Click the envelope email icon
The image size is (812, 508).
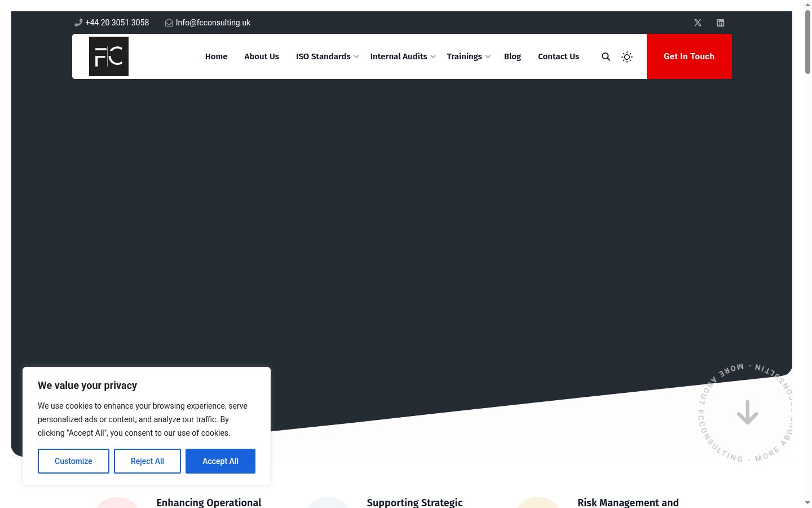tap(169, 23)
